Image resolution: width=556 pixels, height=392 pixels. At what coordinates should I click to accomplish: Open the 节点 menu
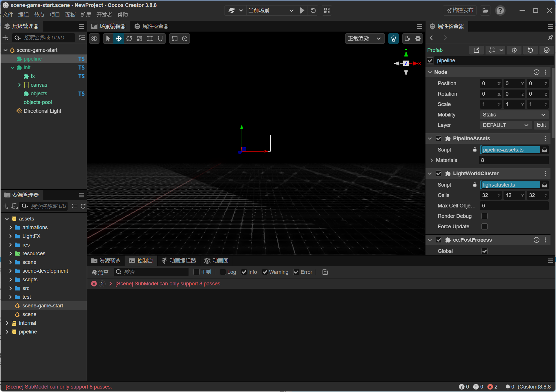[39, 15]
